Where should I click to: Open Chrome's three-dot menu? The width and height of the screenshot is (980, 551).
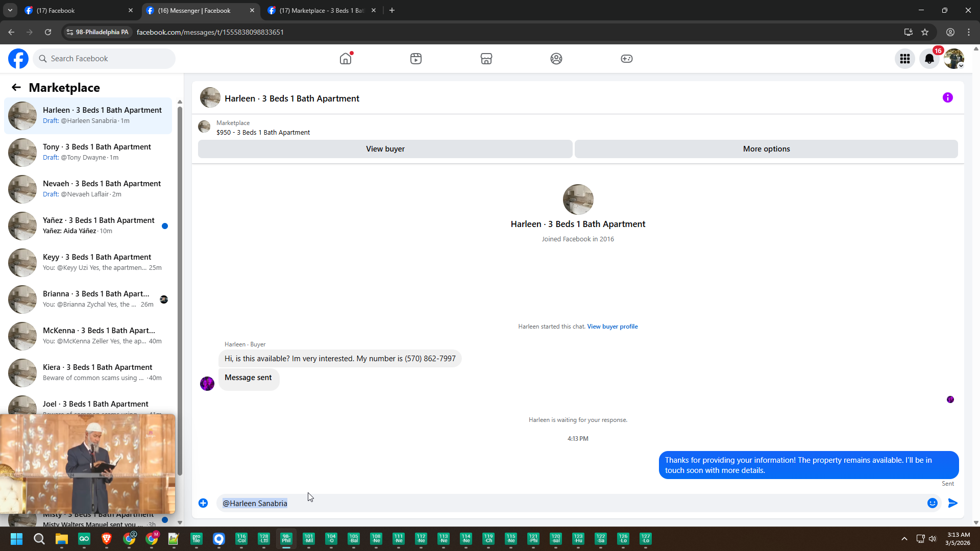click(x=969, y=32)
